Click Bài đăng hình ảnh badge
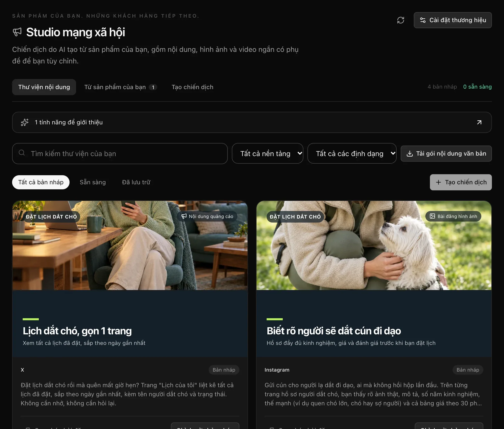This screenshot has height=429, width=504. click(x=453, y=216)
